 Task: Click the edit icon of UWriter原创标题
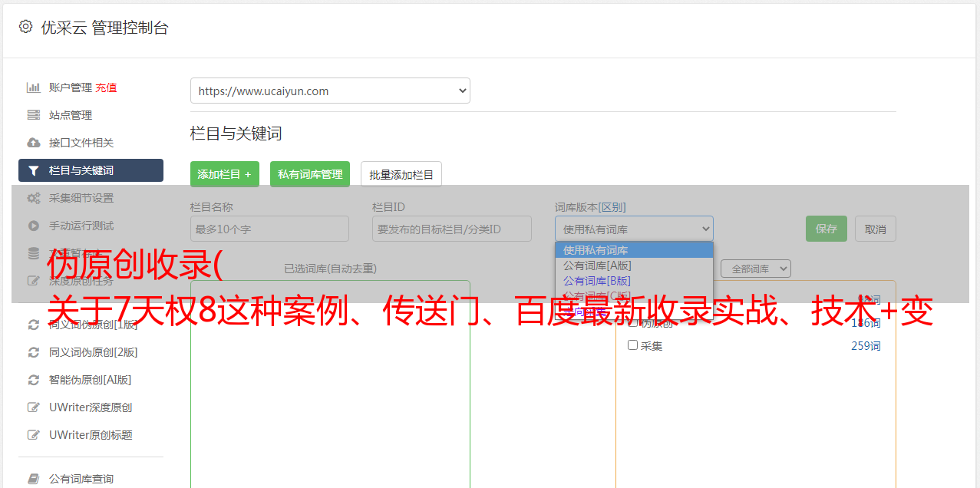33,435
